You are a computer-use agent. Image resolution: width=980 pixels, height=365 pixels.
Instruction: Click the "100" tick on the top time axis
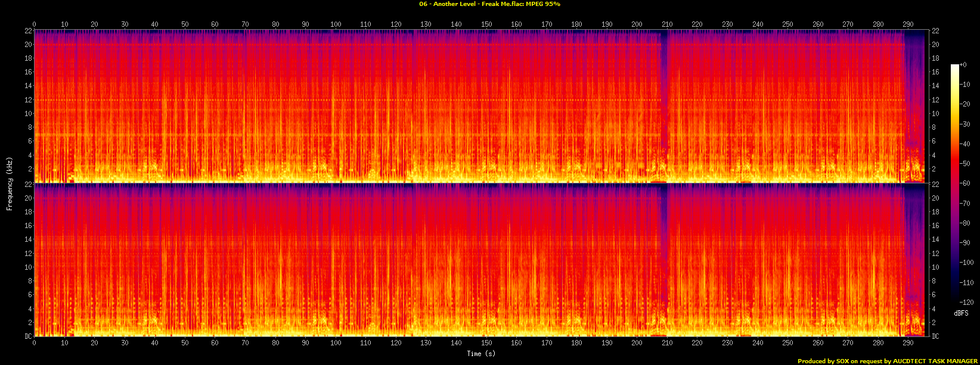pyautogui.click(x=336, y=24)
